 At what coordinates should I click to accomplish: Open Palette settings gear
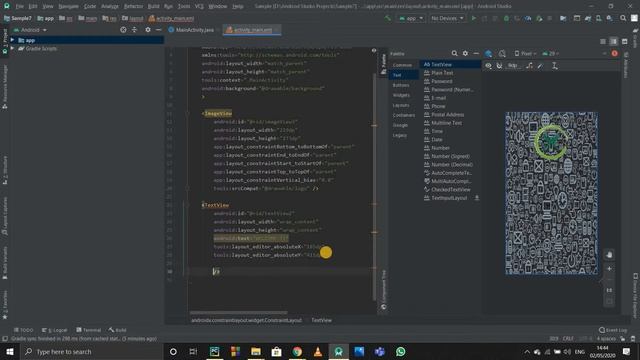point(465,53)
